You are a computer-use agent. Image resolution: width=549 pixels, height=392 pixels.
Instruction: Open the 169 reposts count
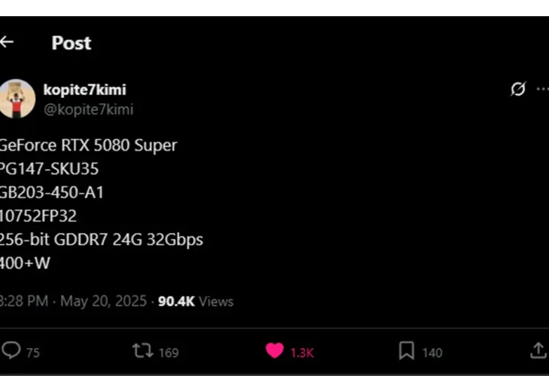[169, 353]
